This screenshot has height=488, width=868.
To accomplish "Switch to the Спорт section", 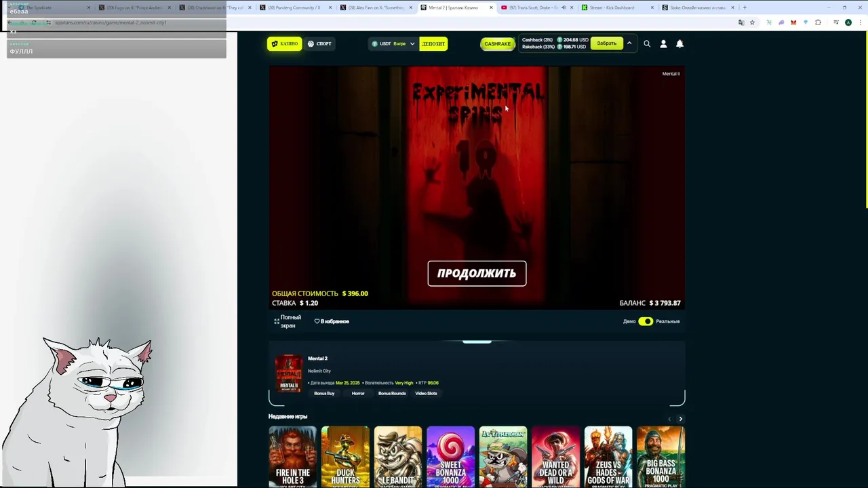I will coord(319,43).
